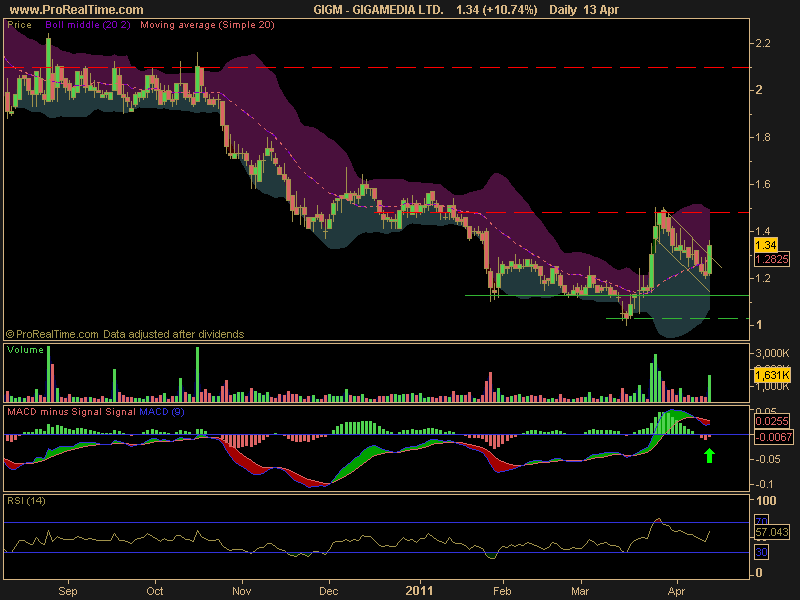
Task: Click the Daily timeframe label
Action: [563, 10]
